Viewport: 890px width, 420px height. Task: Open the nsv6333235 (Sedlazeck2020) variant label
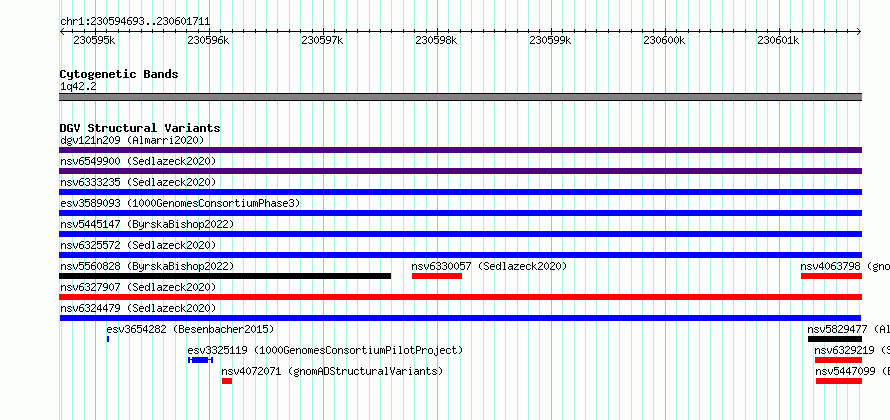(x=138, y=182)
